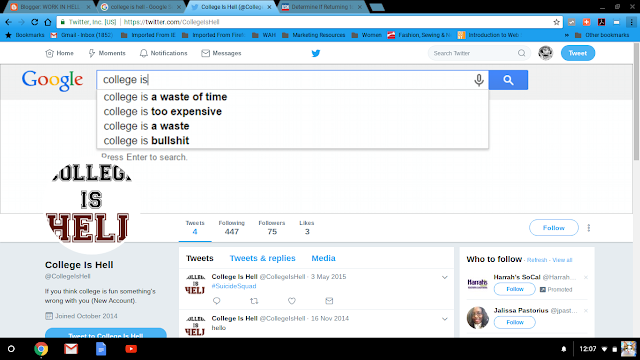
Task: Switch to the Tweets & replies tab
Action: [x=262, y=258]
